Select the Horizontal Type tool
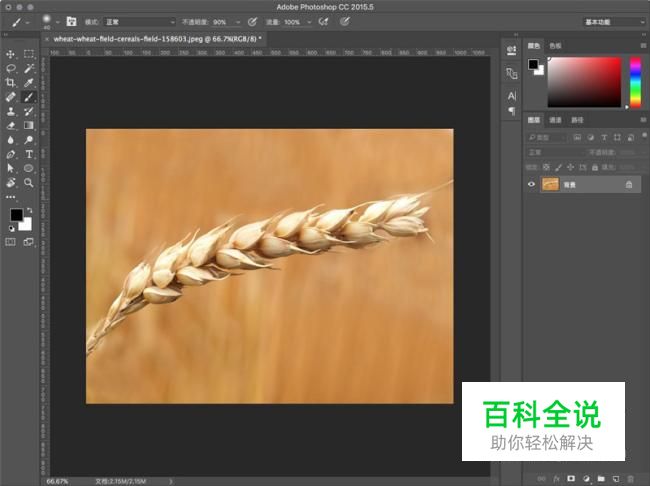Viewport: 650px width, 486px height. pos(29,155)
